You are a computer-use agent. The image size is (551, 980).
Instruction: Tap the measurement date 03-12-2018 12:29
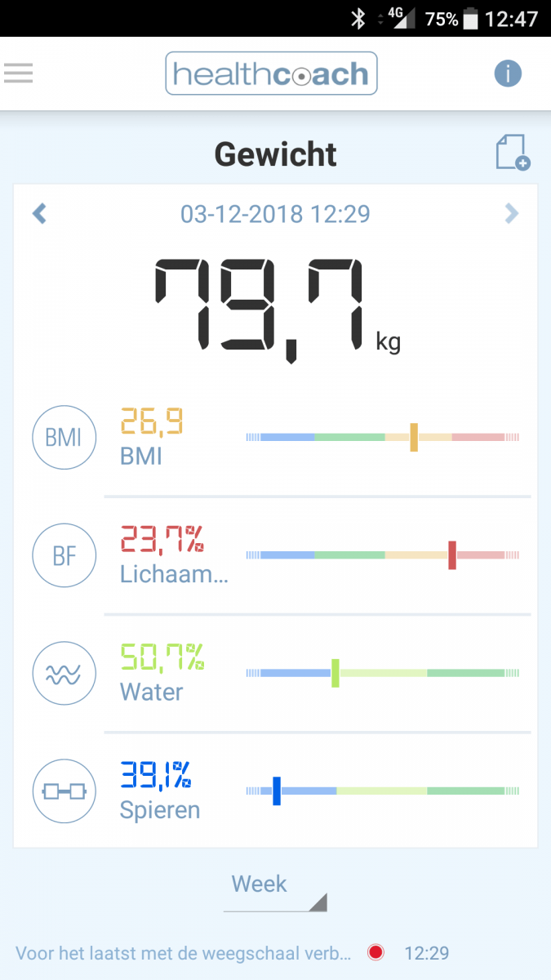[x=275, y=214]
